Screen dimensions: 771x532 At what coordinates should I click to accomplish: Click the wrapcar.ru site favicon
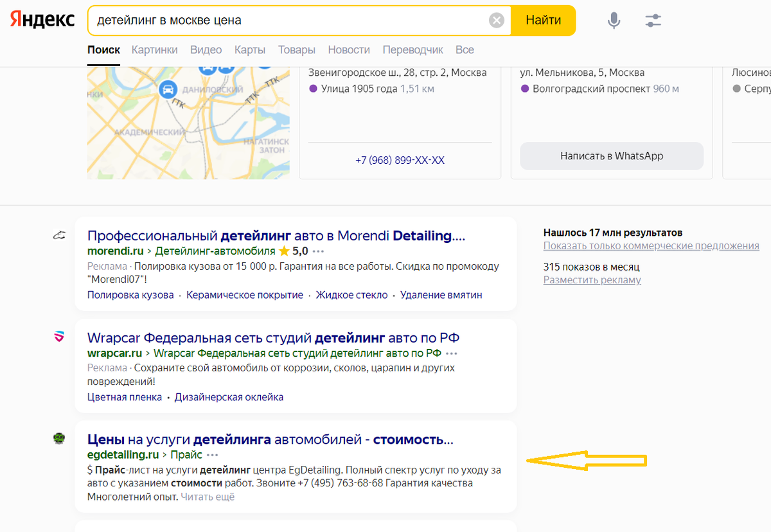point(59,336)
